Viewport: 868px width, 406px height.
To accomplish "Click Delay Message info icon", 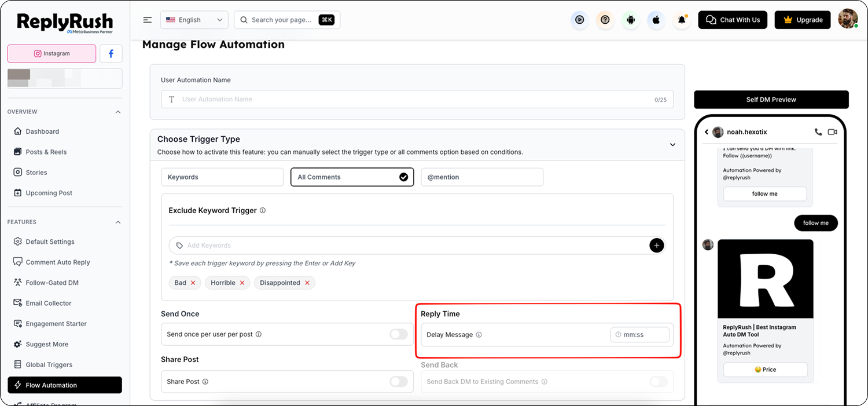I will pyautogui.click(x=479, y=335).
